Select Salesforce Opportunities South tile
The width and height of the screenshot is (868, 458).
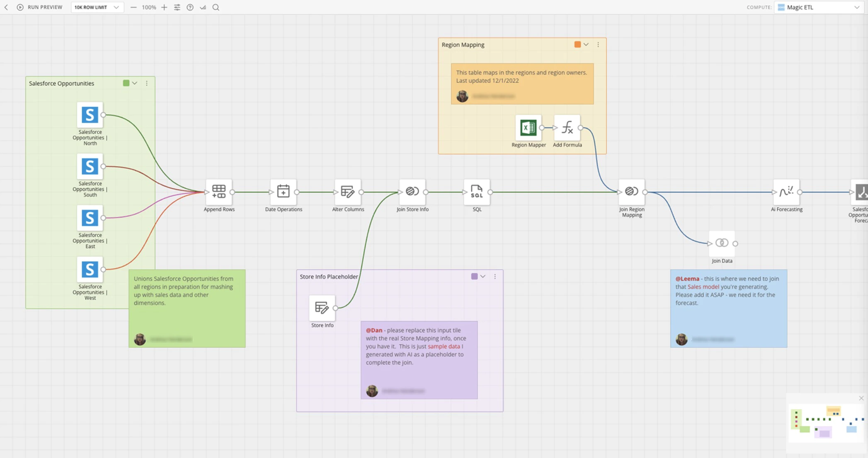(90, 166)
